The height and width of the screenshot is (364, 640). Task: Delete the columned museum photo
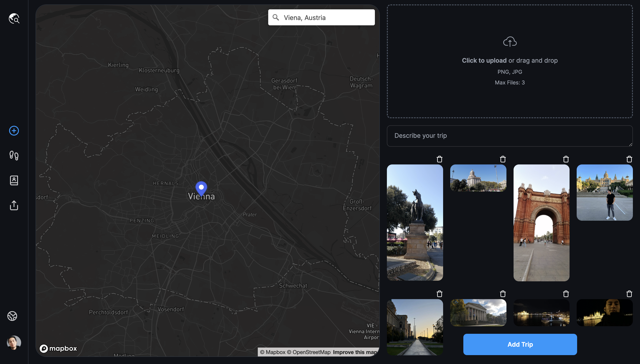point(503,294)
